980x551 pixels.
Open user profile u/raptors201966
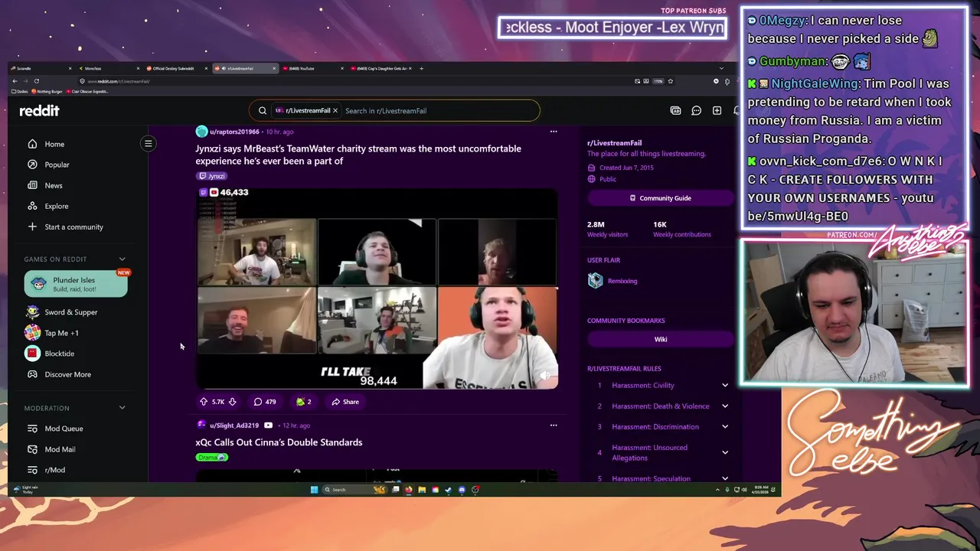pyautogui.click(x=234, y=132)
